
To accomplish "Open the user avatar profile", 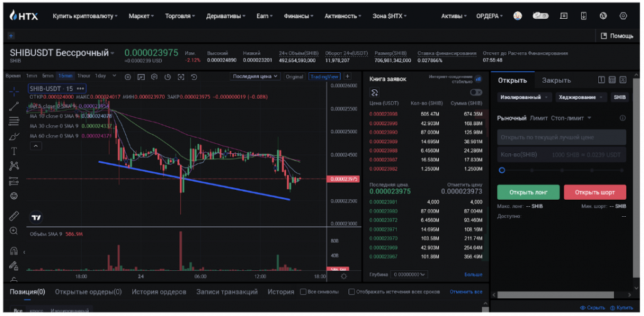I will (x=518, y=16).
